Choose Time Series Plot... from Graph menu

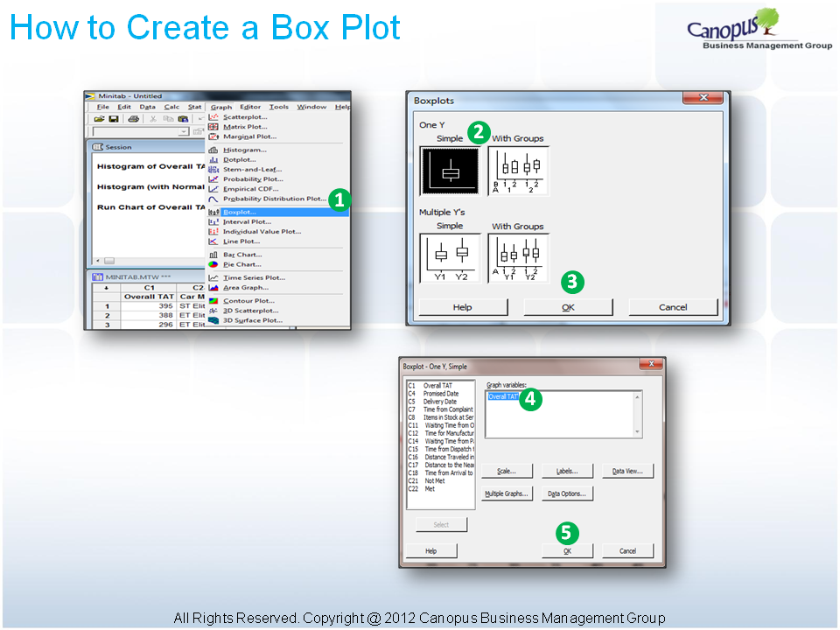(x=254, y=277)
